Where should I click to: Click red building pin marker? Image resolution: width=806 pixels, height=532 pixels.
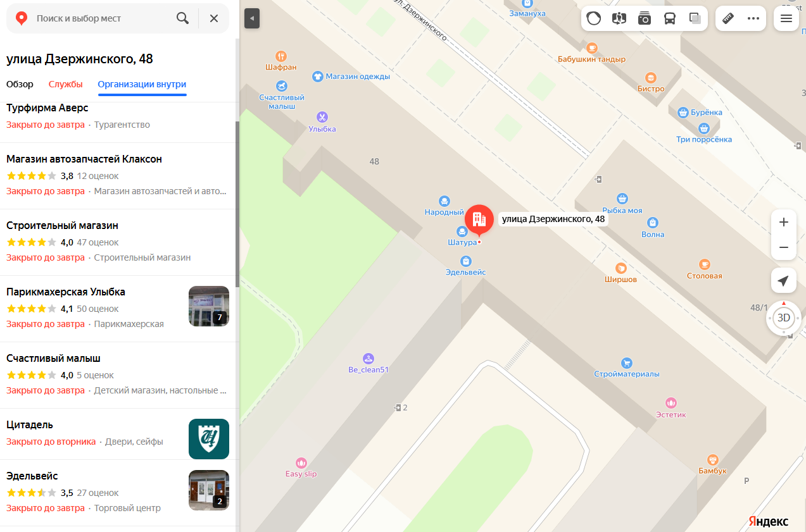[x=479, y=220]
